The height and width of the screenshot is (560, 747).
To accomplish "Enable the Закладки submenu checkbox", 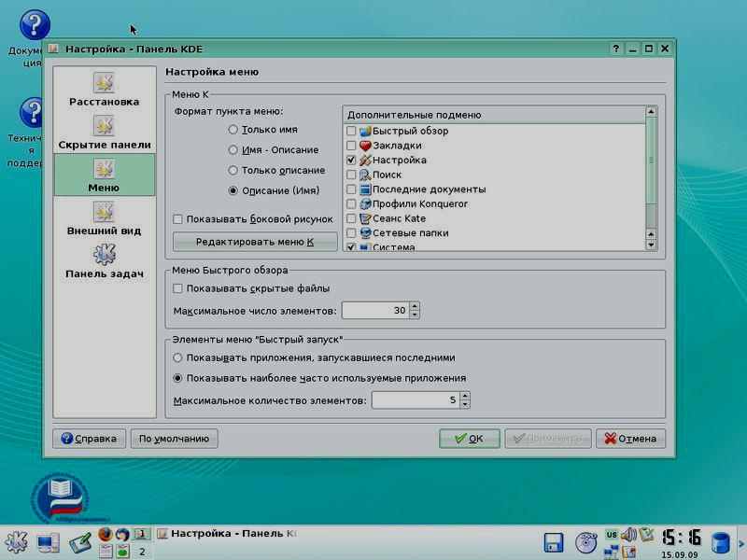I will [x=351, y=146].
